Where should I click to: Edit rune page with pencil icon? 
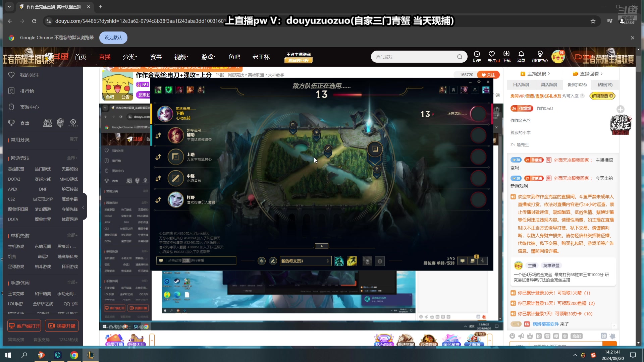point(273,261)
